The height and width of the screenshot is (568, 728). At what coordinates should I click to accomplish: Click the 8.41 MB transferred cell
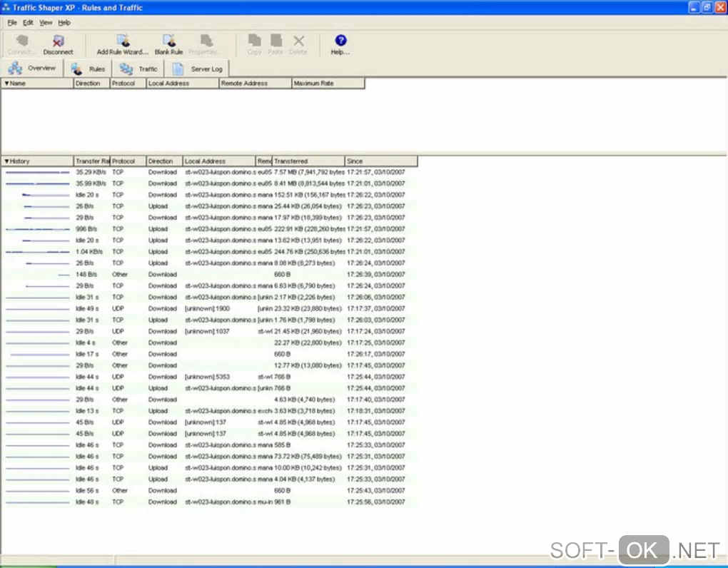[309, 183]
